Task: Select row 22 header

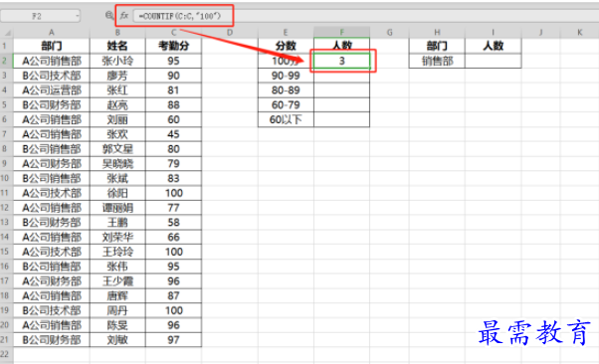Action: tap(7, 354)
